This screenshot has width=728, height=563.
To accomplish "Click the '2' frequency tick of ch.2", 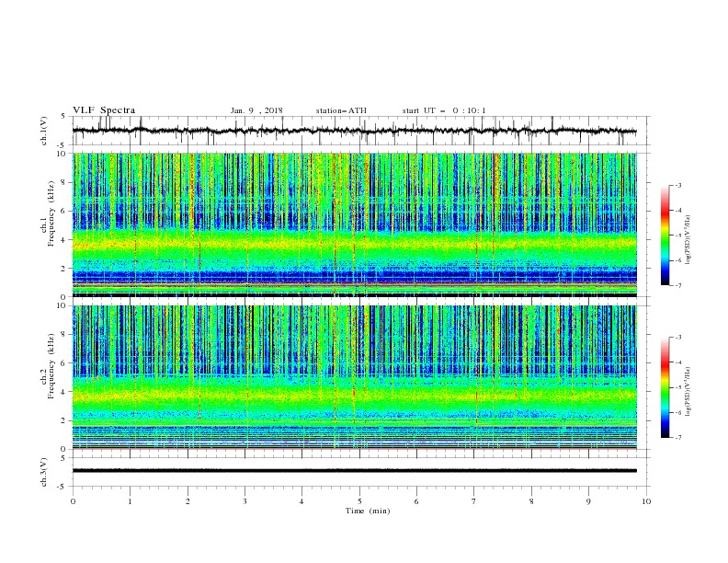I will 65,420.
